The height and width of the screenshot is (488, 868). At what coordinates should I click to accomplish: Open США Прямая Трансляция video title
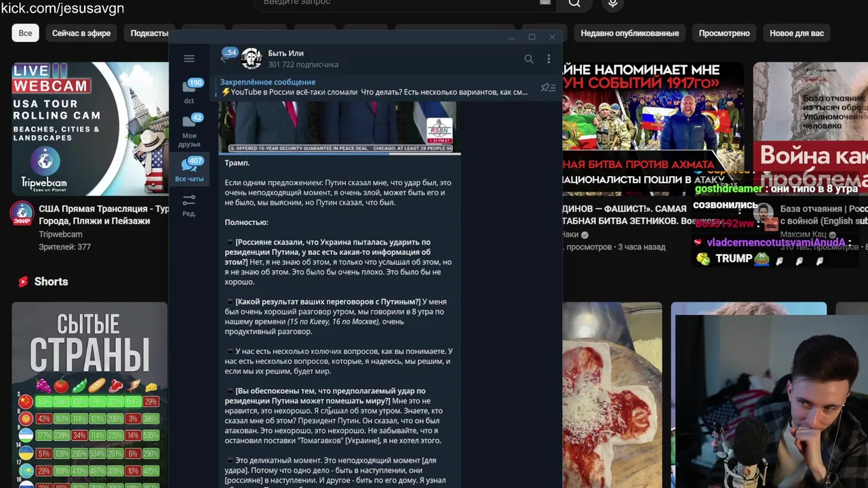tap(104, 215)
